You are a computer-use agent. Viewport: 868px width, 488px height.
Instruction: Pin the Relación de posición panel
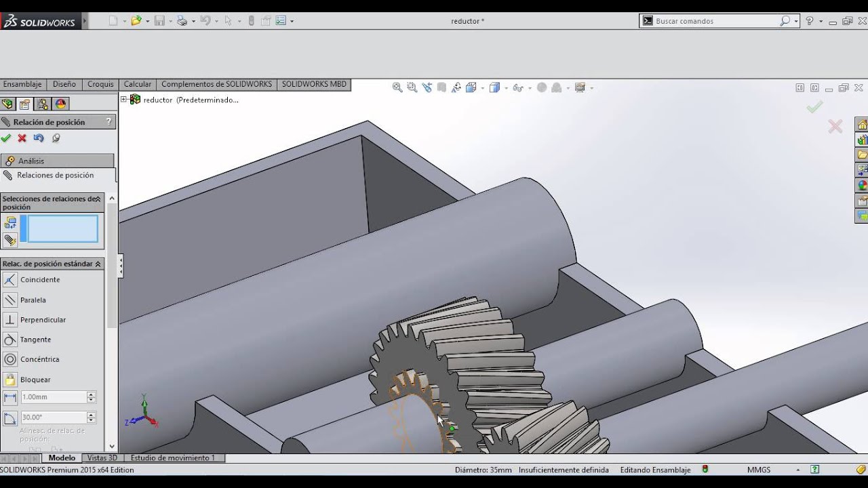(x=56, y=138)
